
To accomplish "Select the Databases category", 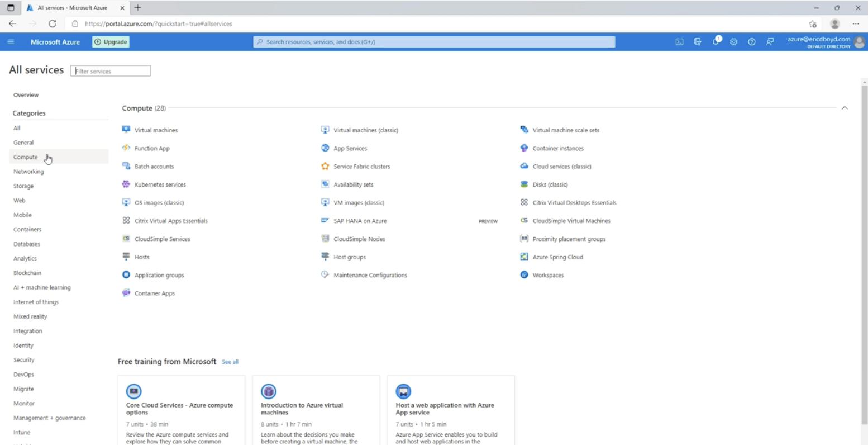I will (x=27, y=244).
